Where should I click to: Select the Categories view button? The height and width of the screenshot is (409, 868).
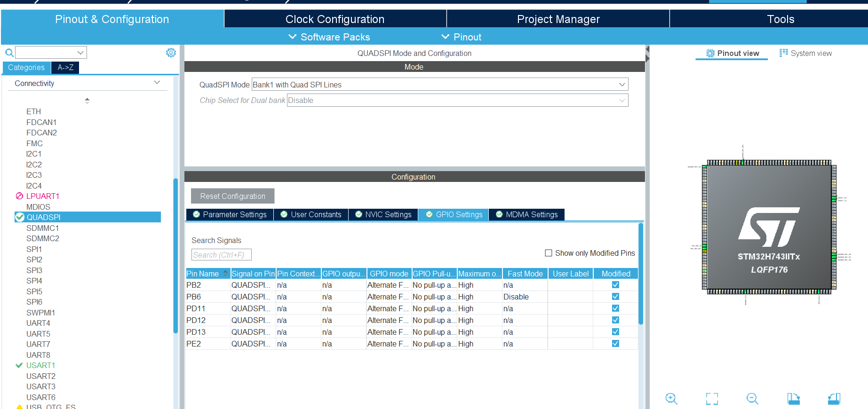[x=26, y=67]
